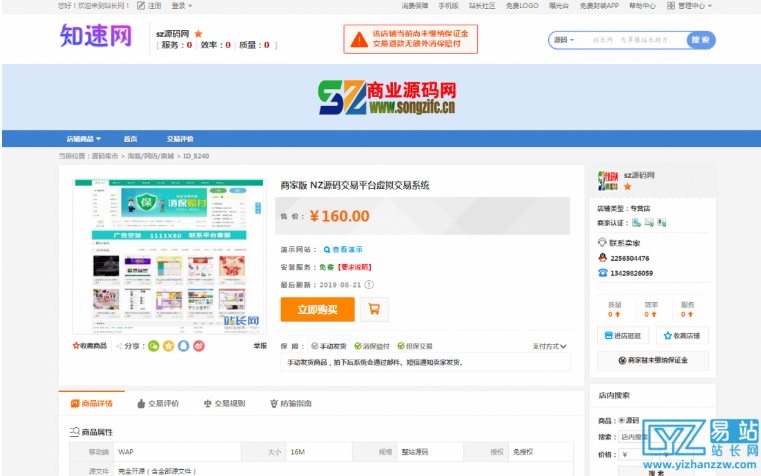Click the 举报 report link

point(260,345)
